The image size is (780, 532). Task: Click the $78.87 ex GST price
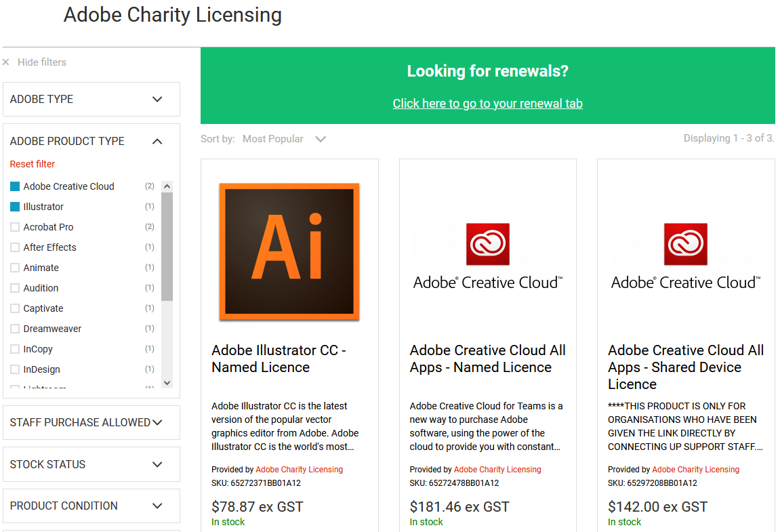[x=258, y=507]
